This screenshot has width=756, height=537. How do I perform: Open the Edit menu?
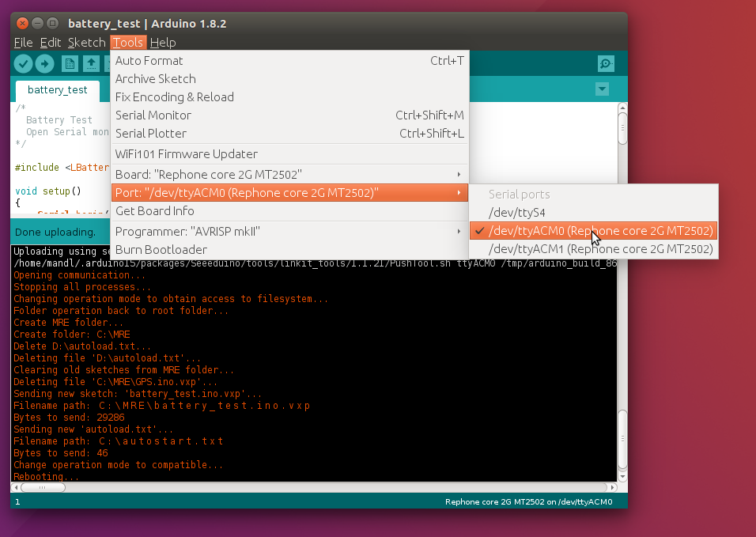50,43
